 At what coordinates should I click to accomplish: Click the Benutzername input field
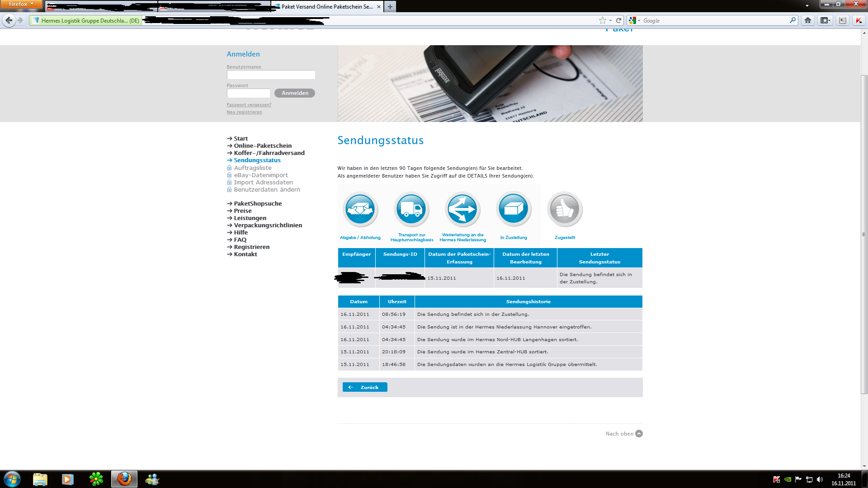pos(271,75)
